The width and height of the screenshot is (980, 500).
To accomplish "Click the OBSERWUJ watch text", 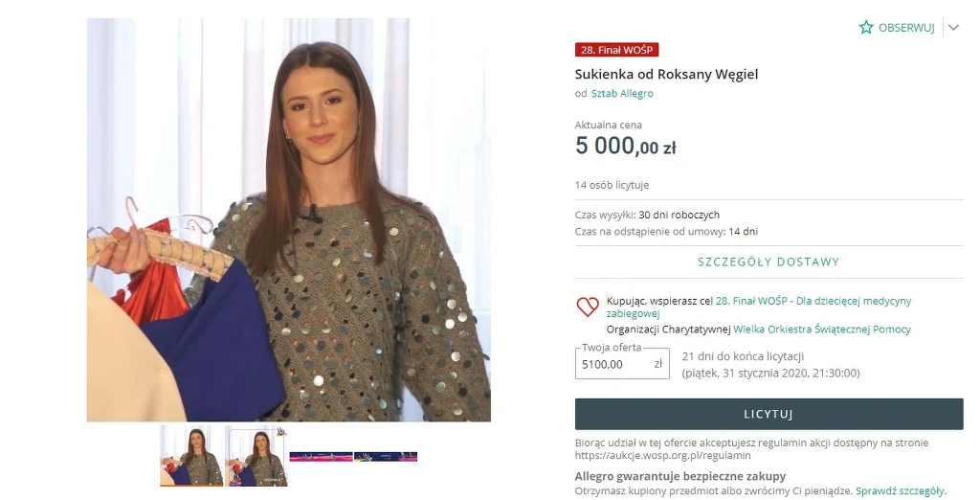I will (906, 28).
